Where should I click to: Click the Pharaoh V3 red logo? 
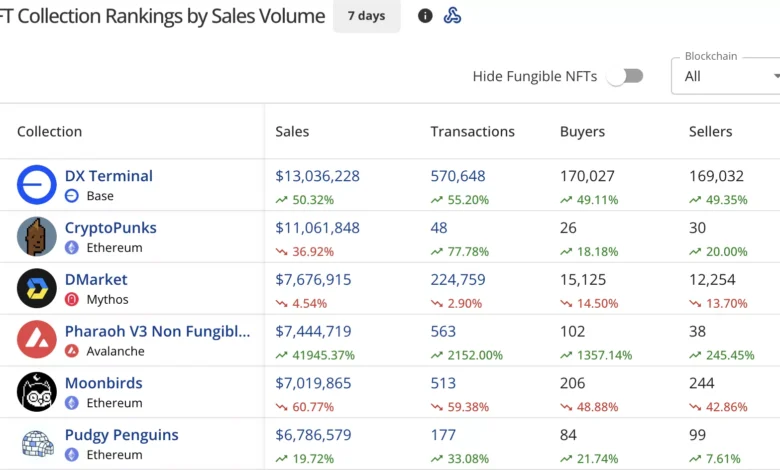[37, 340]
